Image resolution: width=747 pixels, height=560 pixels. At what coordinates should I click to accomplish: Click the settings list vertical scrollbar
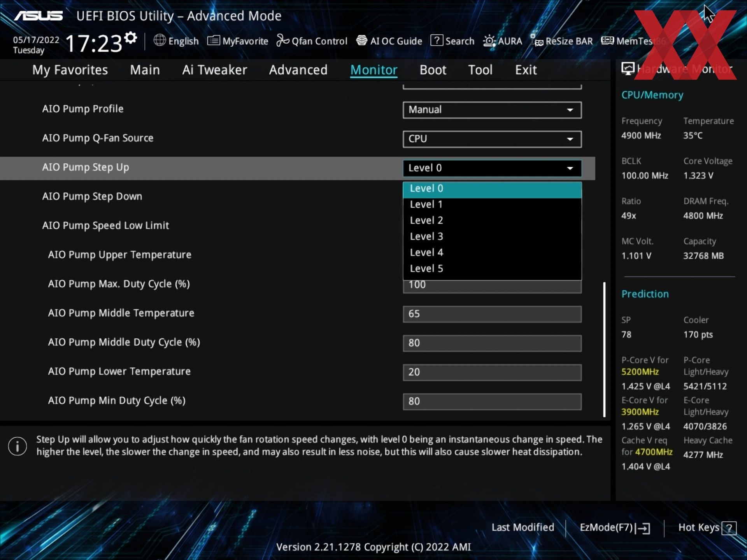pos(604,349)
